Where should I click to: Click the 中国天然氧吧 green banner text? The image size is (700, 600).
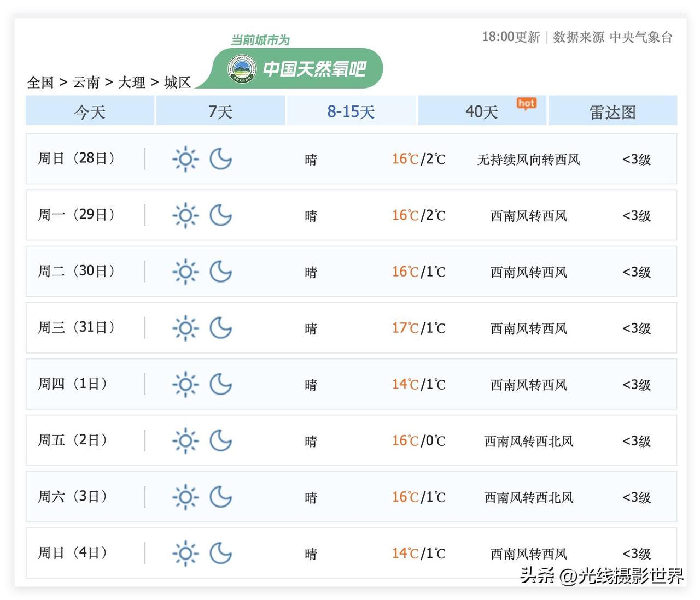tap(314, 69)
